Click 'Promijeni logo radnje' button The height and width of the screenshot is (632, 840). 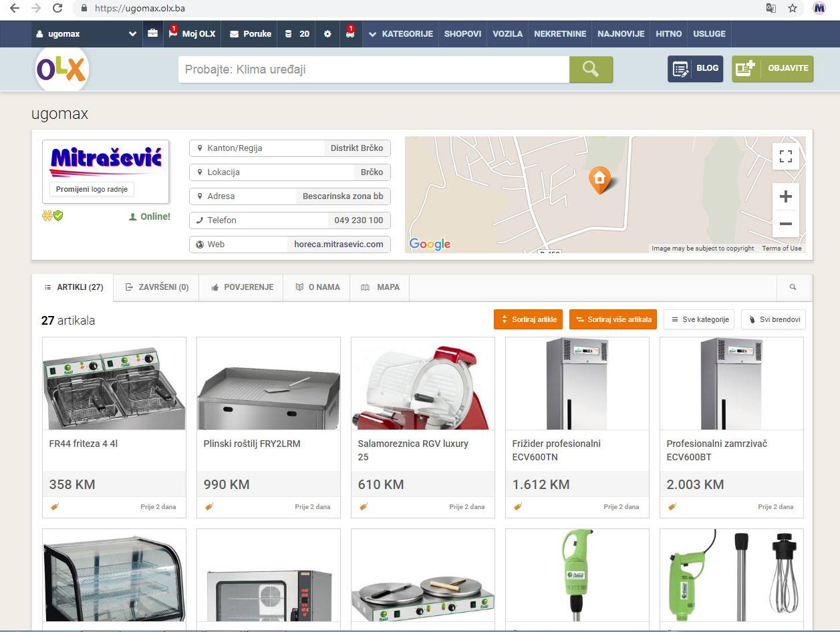tap(92, 189)
